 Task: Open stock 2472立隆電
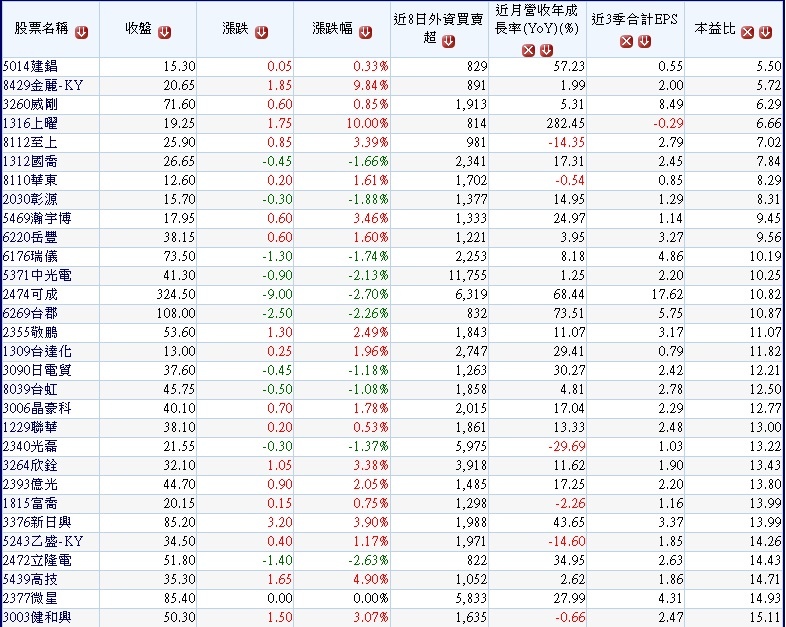point(37,560)
